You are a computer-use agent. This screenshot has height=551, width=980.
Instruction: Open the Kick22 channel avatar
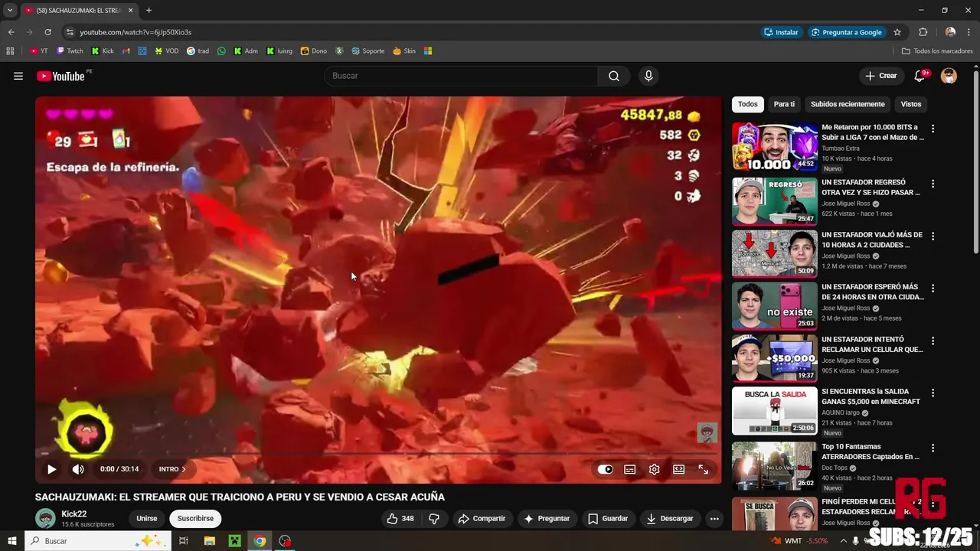pos(46,518)
